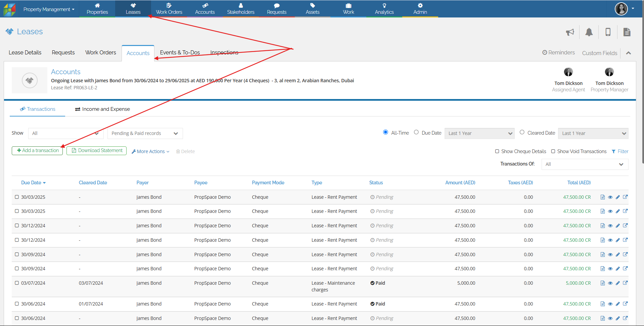The image size is (644, 326).
Task: Open the notifications bell icon
Action: pyautogui.click(x=589, y=32)
